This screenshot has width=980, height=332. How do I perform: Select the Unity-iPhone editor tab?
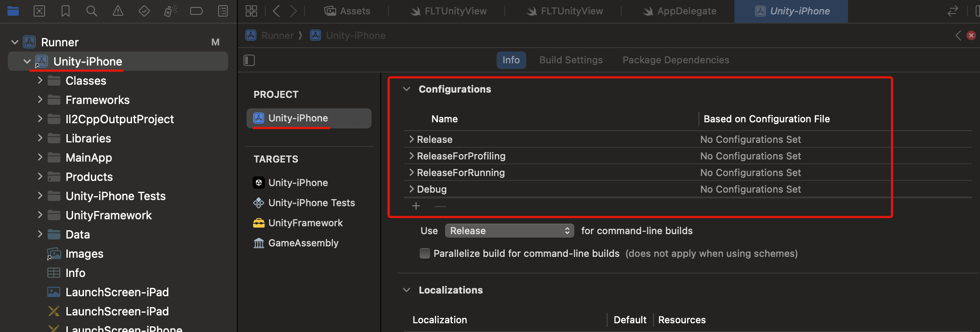[792, 11]
